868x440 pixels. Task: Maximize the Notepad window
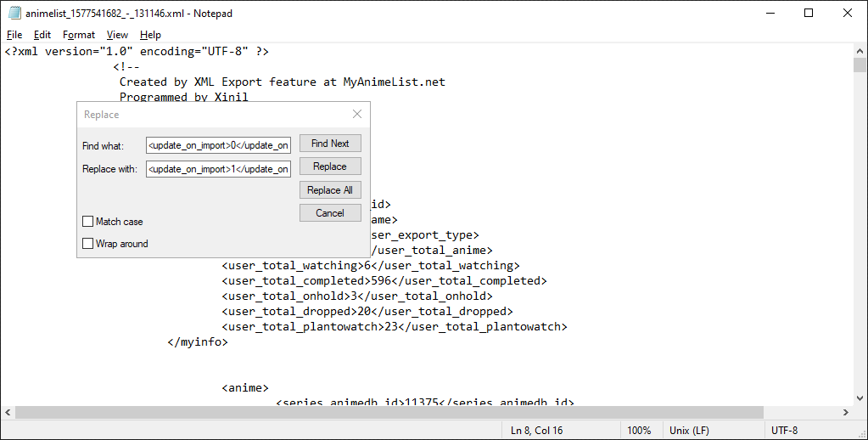click(808, 13)
